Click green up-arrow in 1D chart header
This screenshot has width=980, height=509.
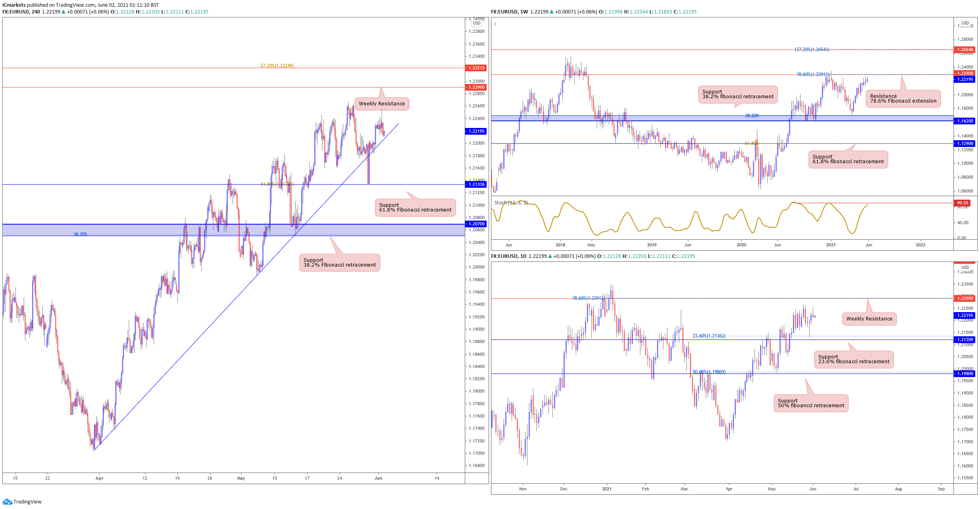[x=550, y=256]
